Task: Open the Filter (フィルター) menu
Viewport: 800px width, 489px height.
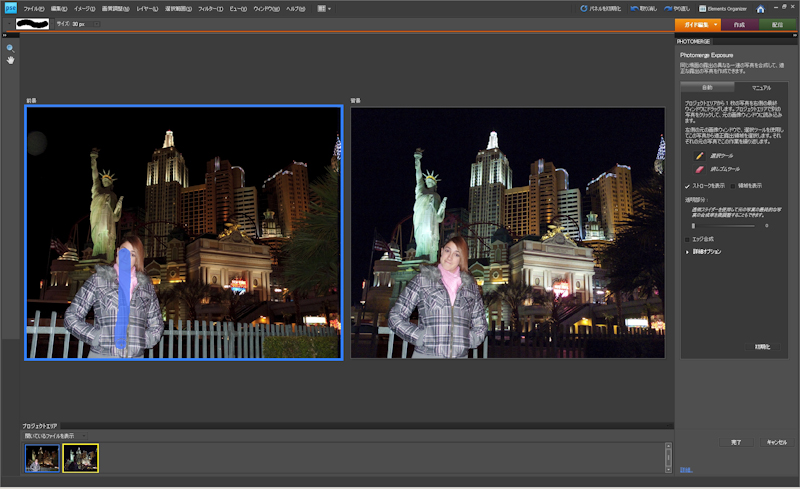Action: [x=210, y=8]
